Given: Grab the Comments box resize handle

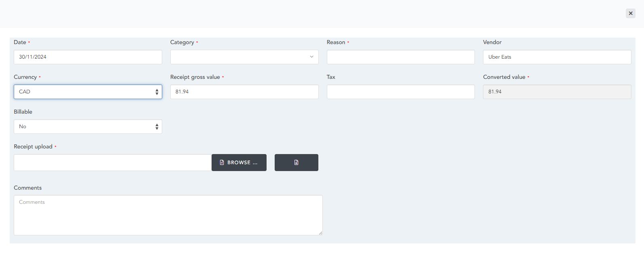Looking at the screenshot, I should point(320,233).
